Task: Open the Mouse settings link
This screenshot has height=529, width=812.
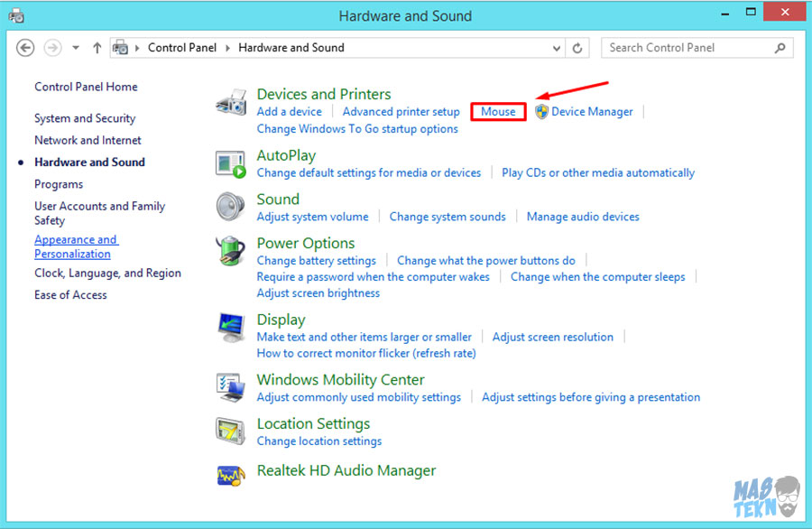Action: tap(498, 112)
